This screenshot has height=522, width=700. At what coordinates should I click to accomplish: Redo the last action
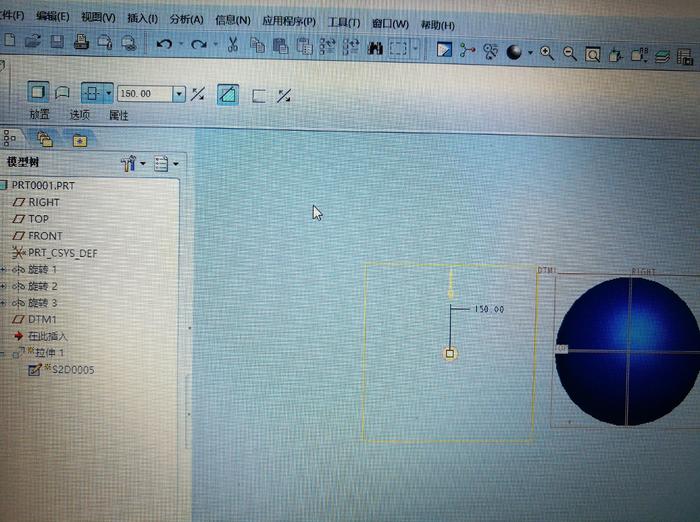pos(199,44)
